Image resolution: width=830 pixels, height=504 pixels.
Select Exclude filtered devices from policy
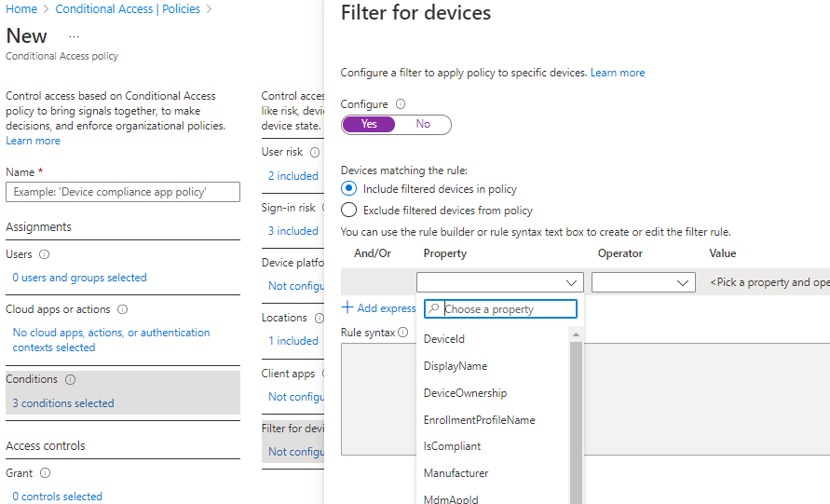point(349,211)
